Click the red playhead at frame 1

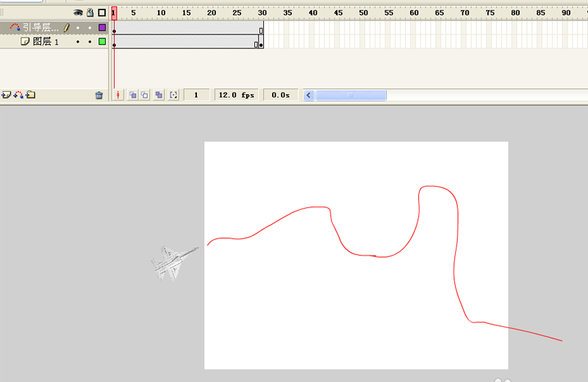click(114, 12)
